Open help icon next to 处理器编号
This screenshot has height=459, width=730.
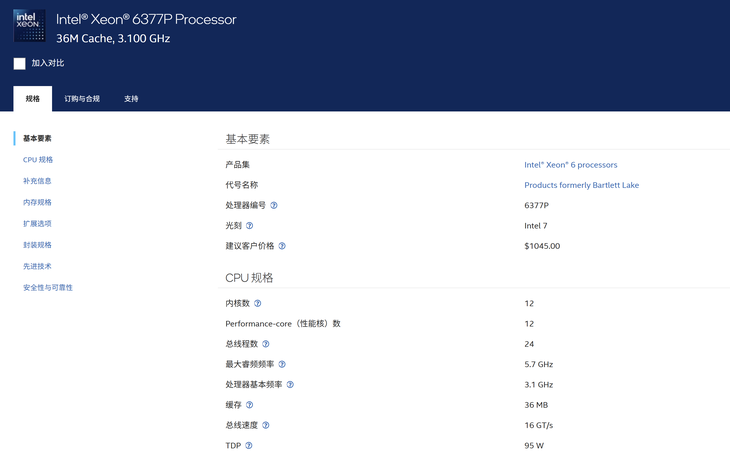pos(274,205)
